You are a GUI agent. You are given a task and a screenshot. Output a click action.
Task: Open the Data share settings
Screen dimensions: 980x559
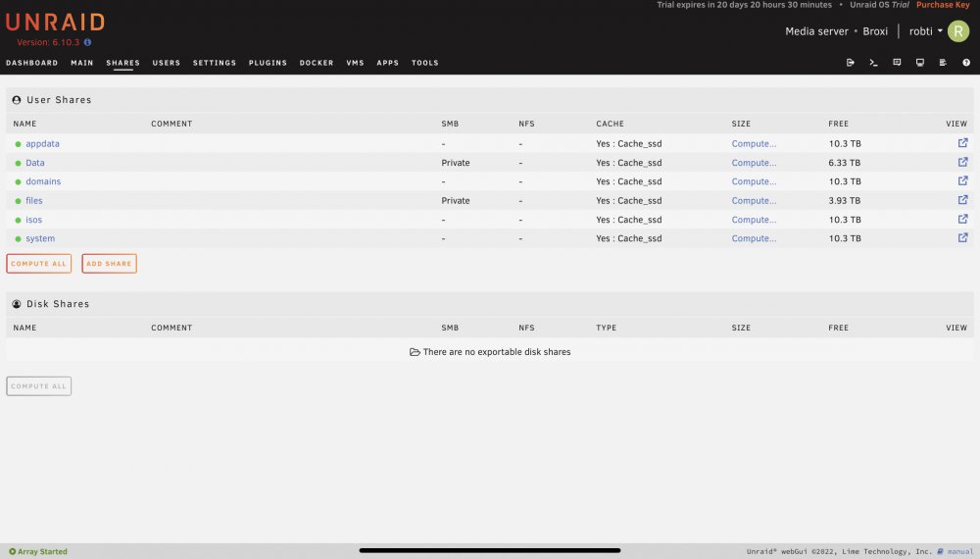35,163
